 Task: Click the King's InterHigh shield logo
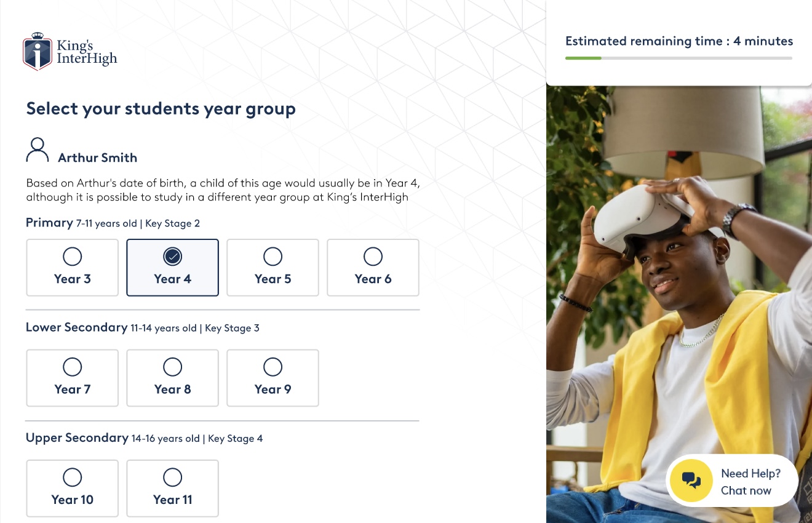click(37, 52)
